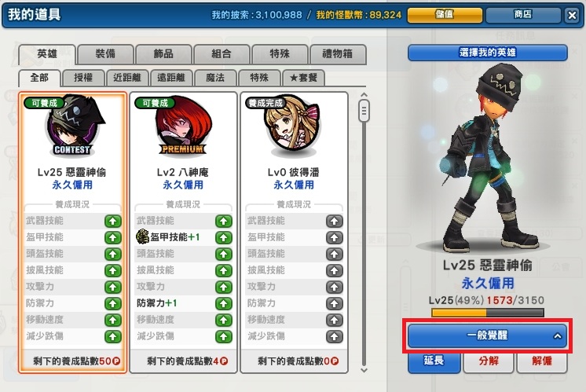Click the scroll-down arrow of the hero list
The image size is (586, 392).
tap(364, 370)
